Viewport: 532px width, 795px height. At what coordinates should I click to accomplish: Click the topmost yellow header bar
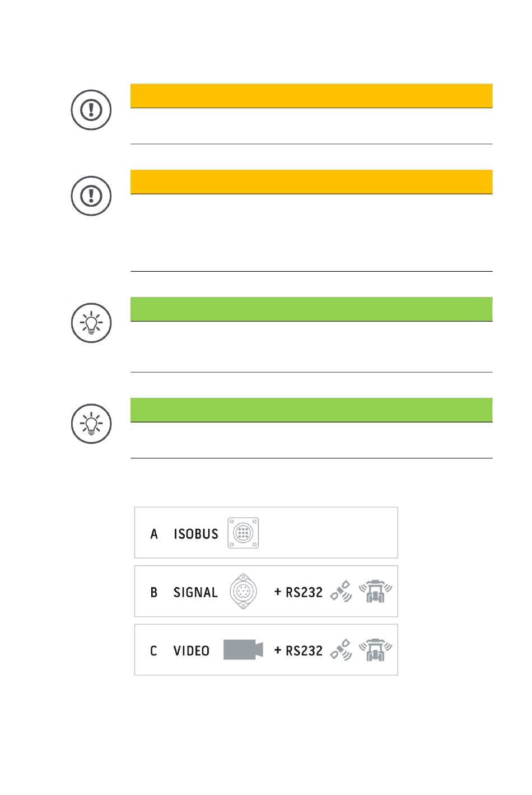(x=311, y=96)
